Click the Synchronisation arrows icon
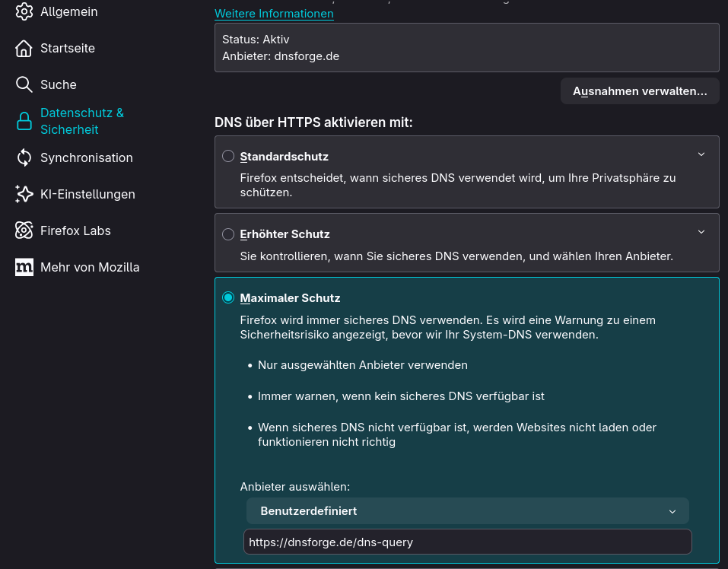The image size is (728, 569). (x=24, y=157)
